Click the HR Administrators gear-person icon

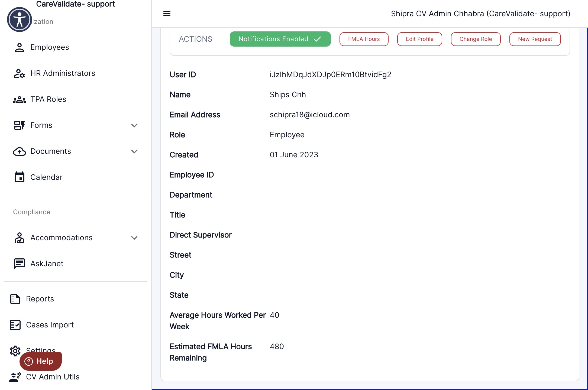19,73
